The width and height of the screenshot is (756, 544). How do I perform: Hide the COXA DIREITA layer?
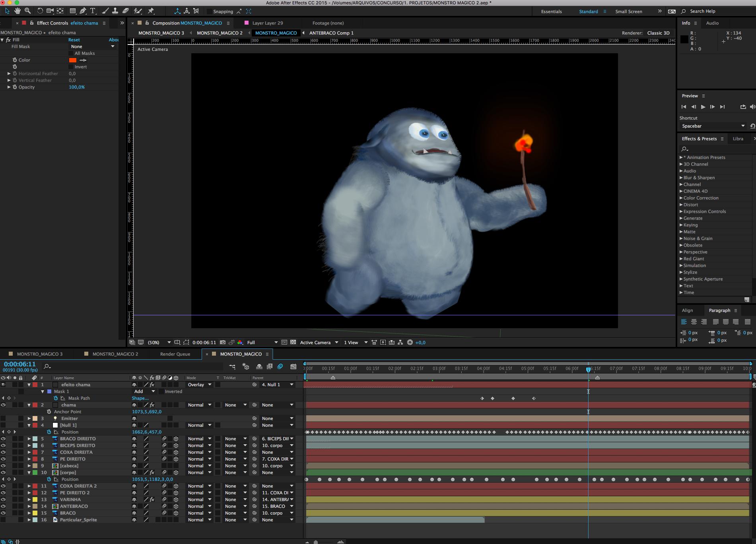tap(3, 452)
